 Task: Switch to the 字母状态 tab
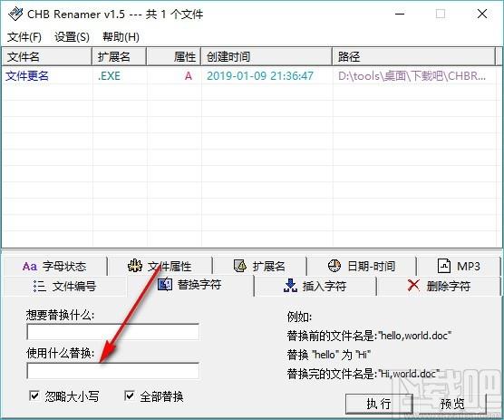click(54, 267)
